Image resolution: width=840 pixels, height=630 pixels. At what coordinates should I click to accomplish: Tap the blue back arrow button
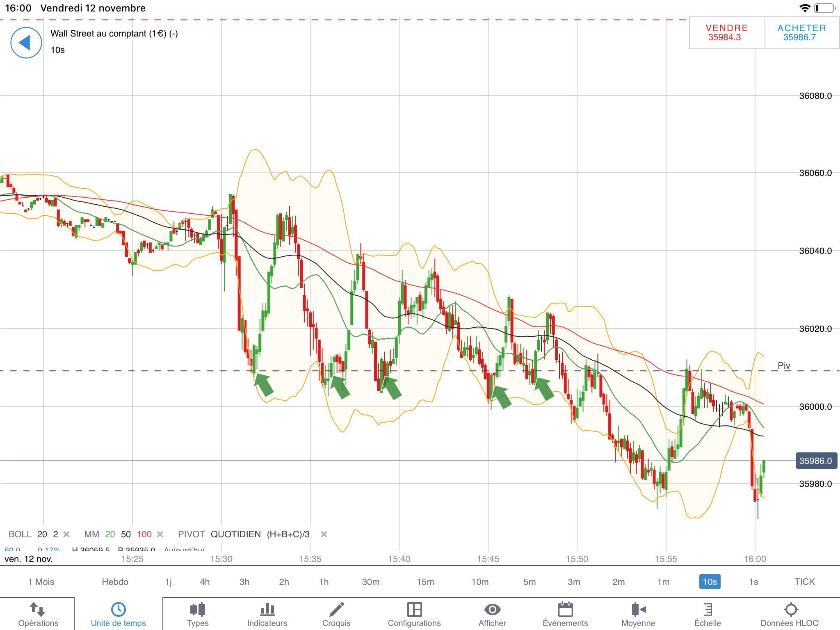click(x=26, y=43)
